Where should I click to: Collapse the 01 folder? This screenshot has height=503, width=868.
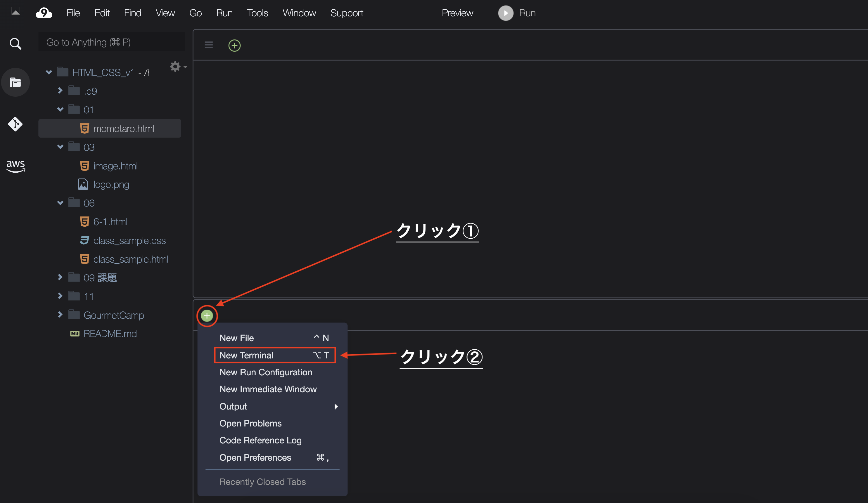[x=60, y=110]
